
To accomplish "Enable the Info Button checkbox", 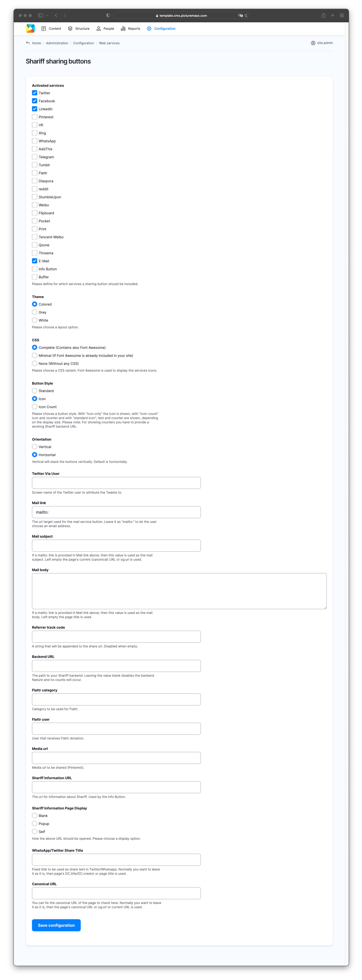I will coord(35,269).
